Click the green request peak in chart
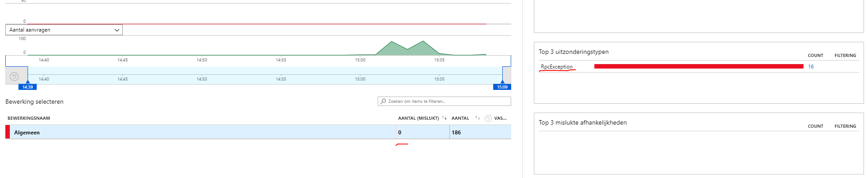Image resolution: width=868 pixels, height=178 pixels. coord(407,48)
